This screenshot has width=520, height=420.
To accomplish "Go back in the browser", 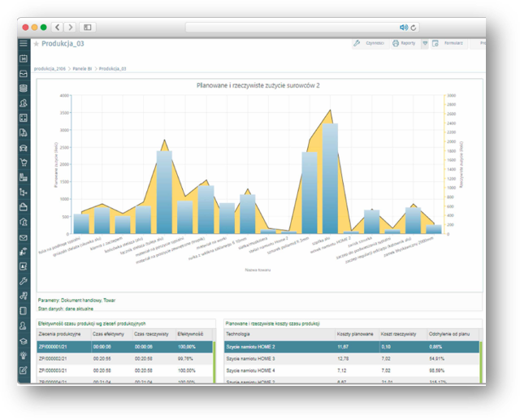I will (58, 27).
